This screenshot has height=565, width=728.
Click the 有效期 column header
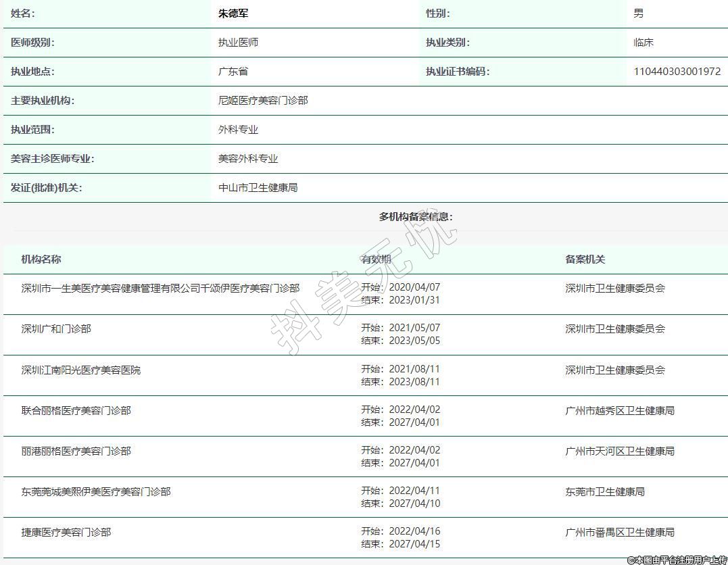pyautogui.click(x=376, y=260)
